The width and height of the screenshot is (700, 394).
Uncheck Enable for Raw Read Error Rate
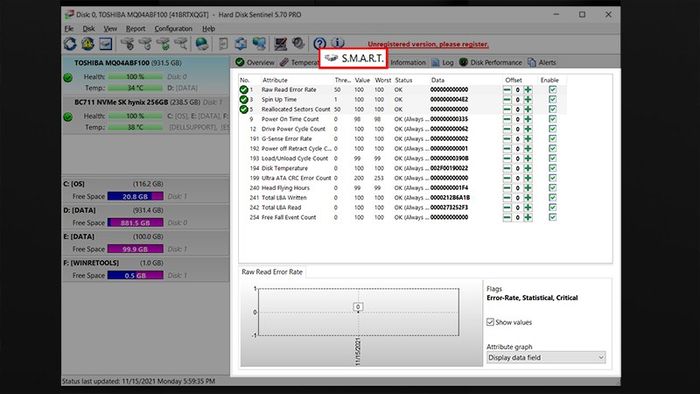(553, 90)
